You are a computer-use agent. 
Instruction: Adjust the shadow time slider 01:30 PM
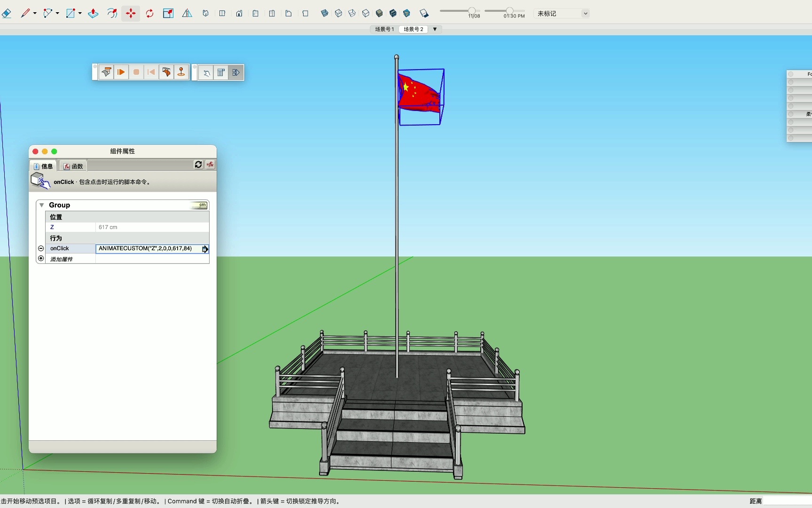(x=510, y=10)
